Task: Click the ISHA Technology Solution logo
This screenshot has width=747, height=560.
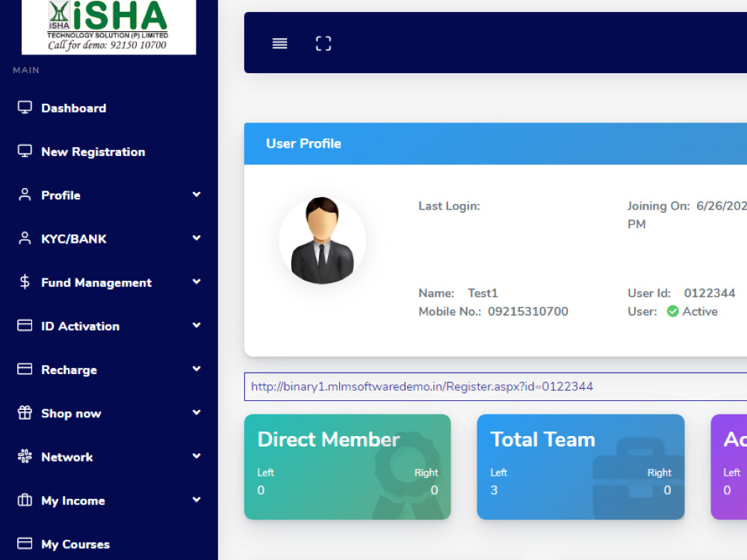Action: 108,26
